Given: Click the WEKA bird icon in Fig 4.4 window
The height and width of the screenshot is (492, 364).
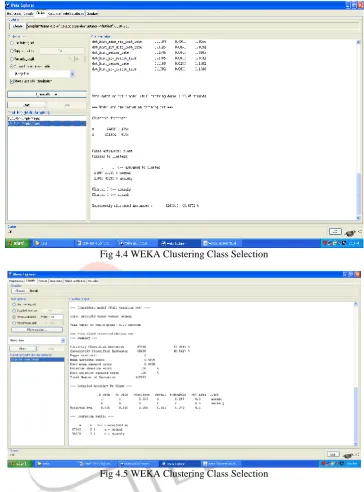Looking at the screenshot, I should [350, 233].
